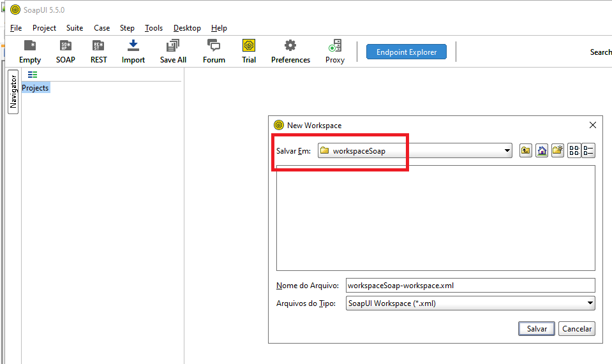Viewport: 612px width, 364px height.
Task: Open the Forum toolbar icon
Action: coord(214,52)
